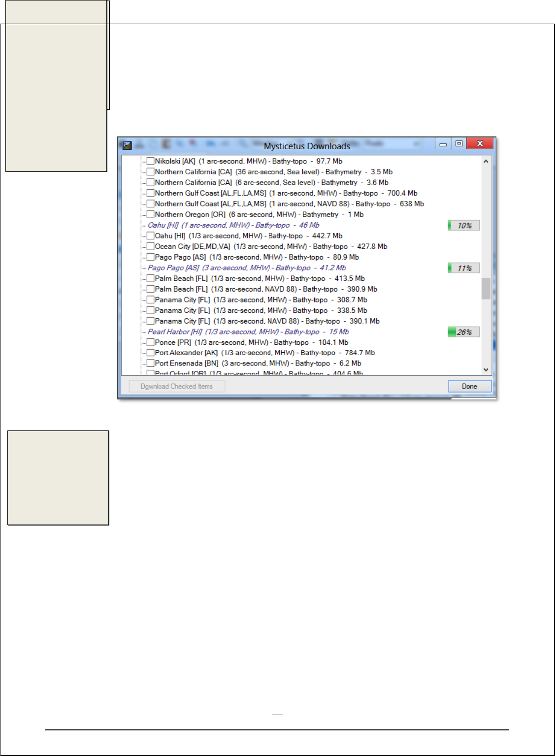Click the Mysticetus app icon in title bar
The image size is (555, 756).
pyautogui.click(x=127, y=145)
